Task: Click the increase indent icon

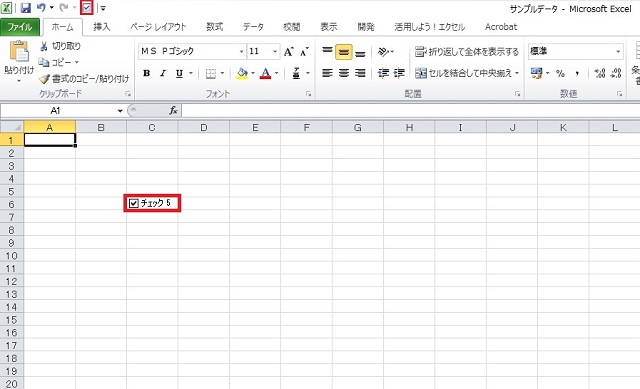Action: (x=399, y=73)
